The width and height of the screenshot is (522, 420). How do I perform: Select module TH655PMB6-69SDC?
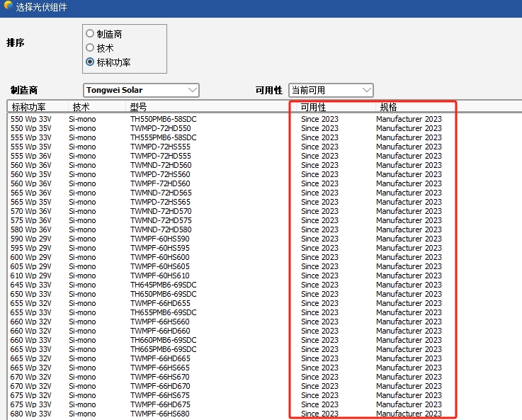164,312
